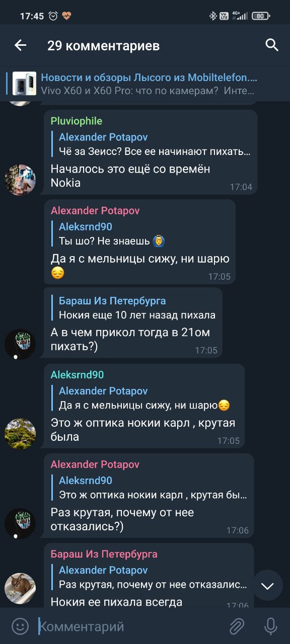This screenshot has height=644, width=290.
Task: Tap the paperclip attachment icon
Action: [237, 626]
